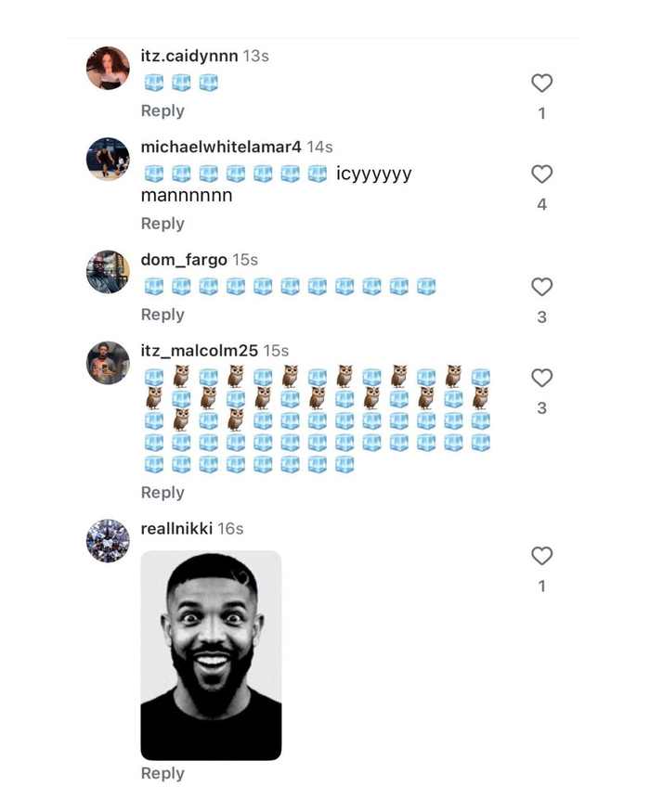This screenshot has width=650, height=812.
Task: Open itz_malcolm25's profile avatar
Action: pyautogui.click(x=108, y=362)
